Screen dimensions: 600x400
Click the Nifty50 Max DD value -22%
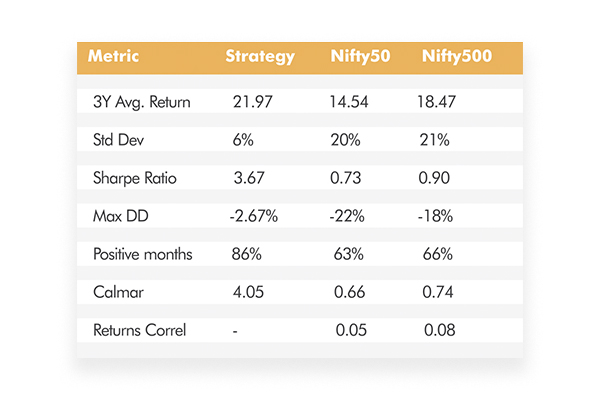click(346, 217)
